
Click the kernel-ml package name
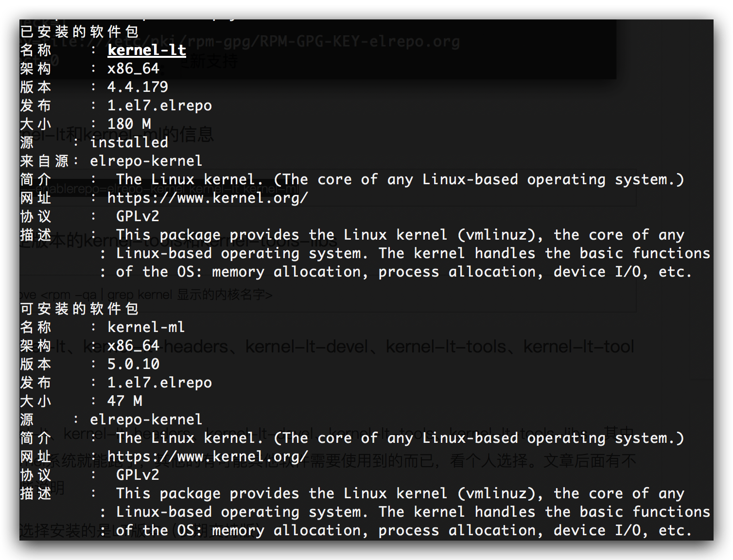coord(146,327)
